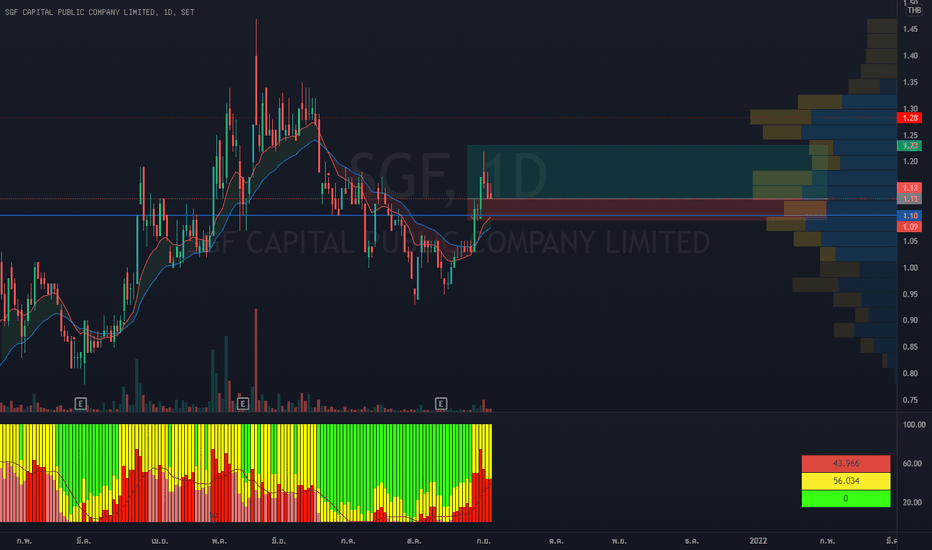Select the red 1.09 price label
Image resolution: width=932 pixels, height=550 pixels.
909,227
